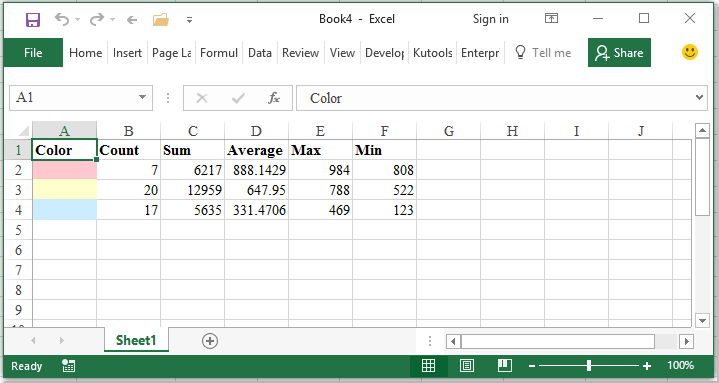This screenshot has height=383, width=719.
Task: Open the Developer tab
Action: click(384, 53)
